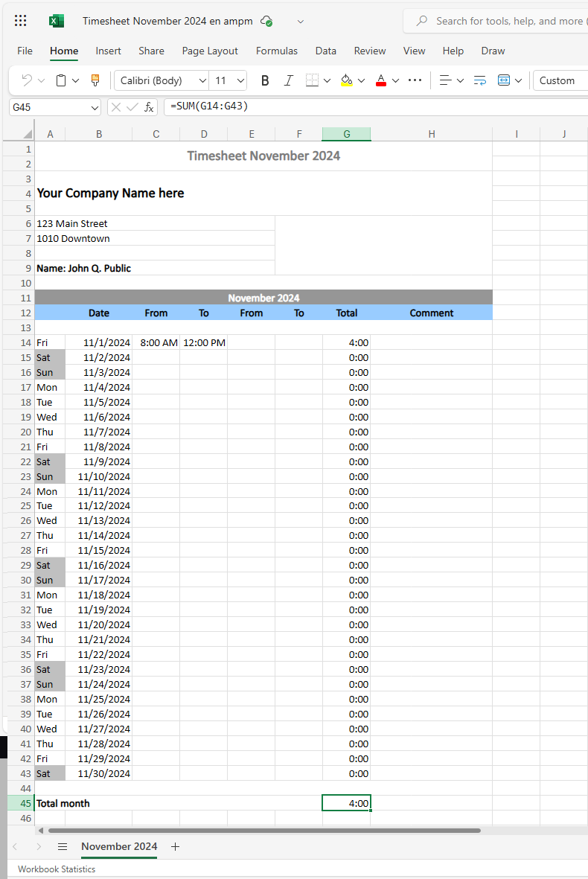Click the date cell 11/15/2024
Screen dimensions: 588x879
[99, 551]
